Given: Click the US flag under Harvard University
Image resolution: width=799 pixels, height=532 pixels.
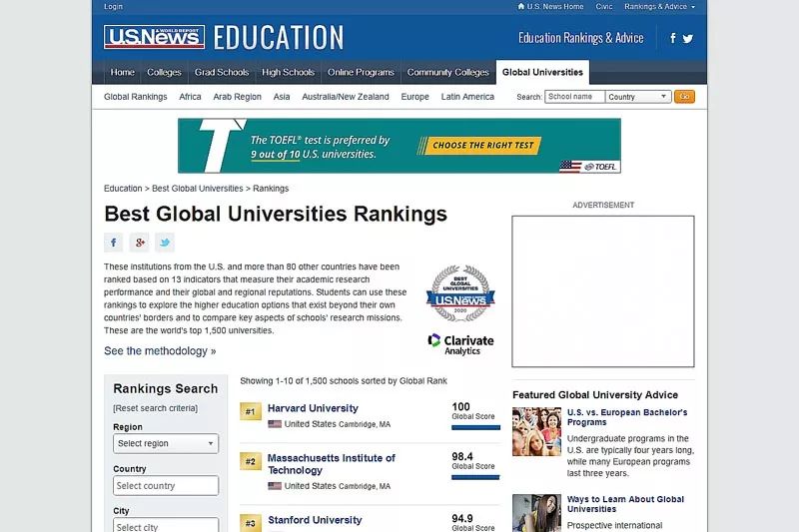Looking at the screenshot, I should pos(275,424).
